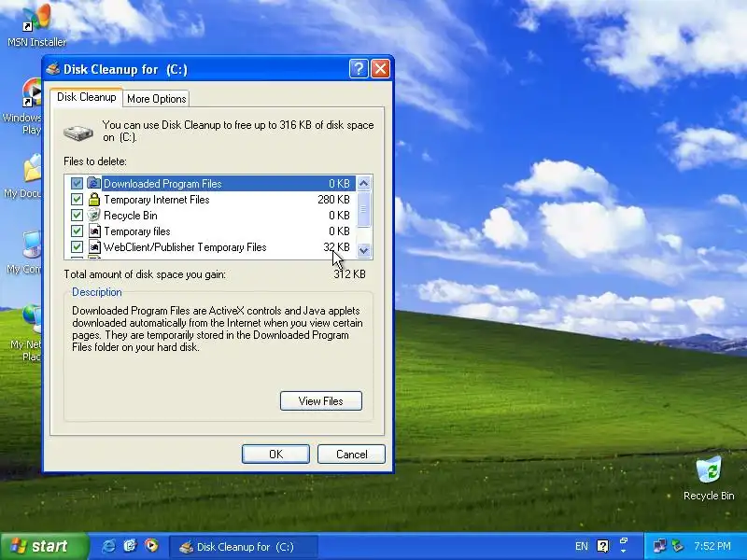Click the WebClient/Publisher Temporary Files icon
This screenshot has height=560, width=747.
tap(94, 246)
